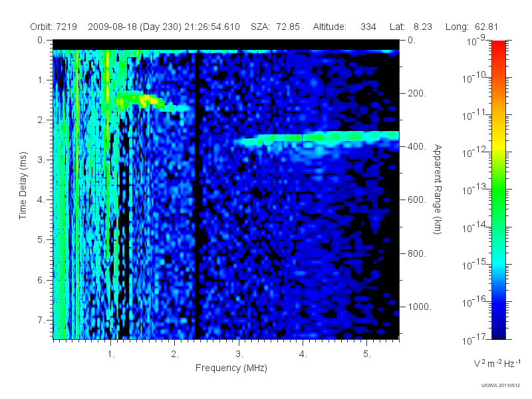The height and width of the screenshot is (399, 532).
Task: Click the '800.' apparent range tick label
Action: tap(417, 253)
